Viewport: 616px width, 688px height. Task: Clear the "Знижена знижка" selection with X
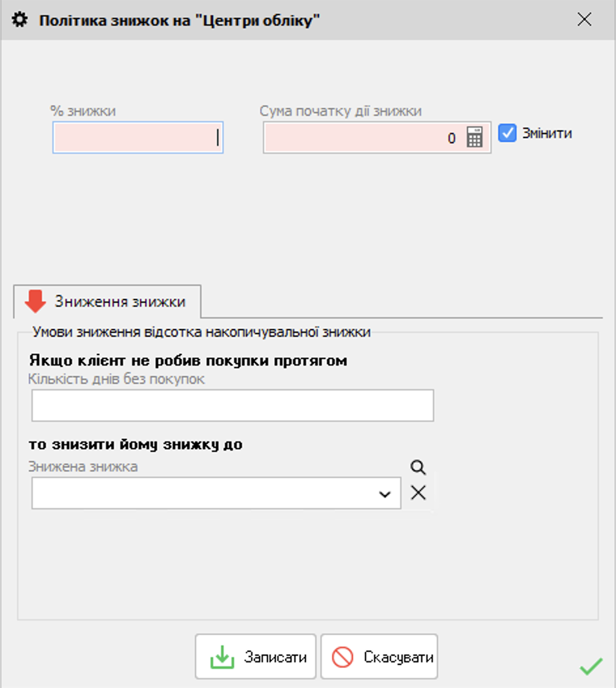[x=418, y=492]
